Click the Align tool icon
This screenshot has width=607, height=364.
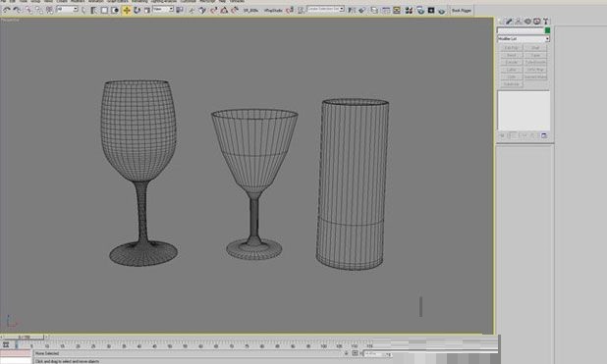(362, 10)
